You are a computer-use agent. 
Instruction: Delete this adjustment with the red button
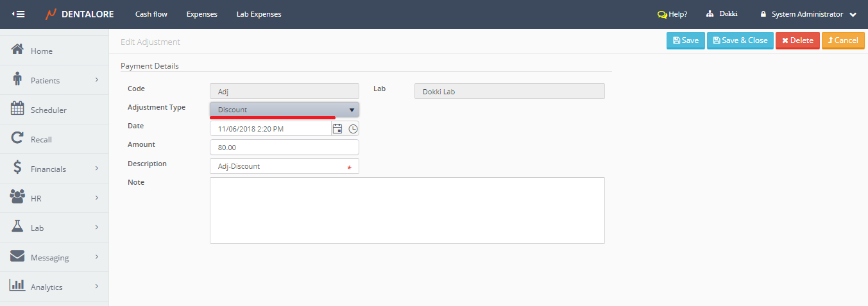797,40
